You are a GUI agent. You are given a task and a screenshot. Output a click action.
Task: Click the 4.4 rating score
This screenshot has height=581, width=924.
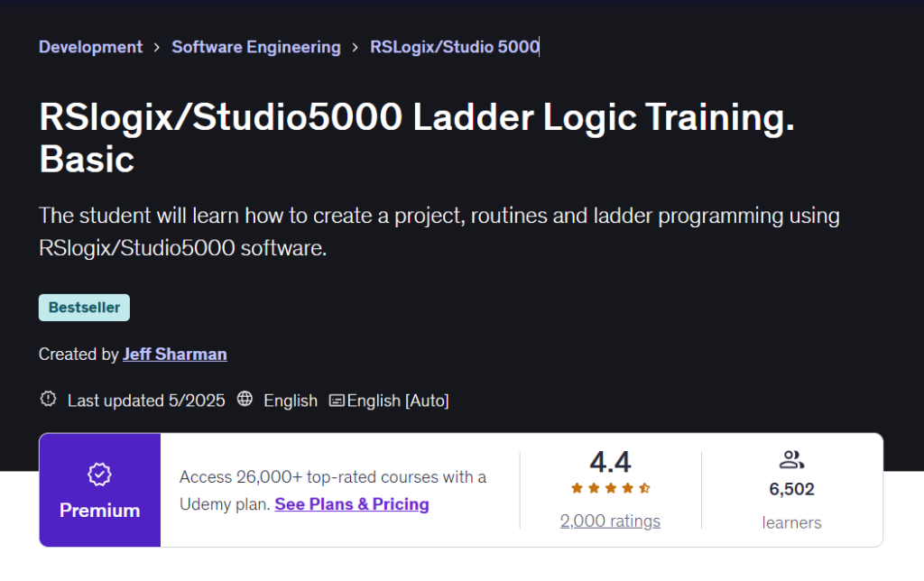[610, 462]
